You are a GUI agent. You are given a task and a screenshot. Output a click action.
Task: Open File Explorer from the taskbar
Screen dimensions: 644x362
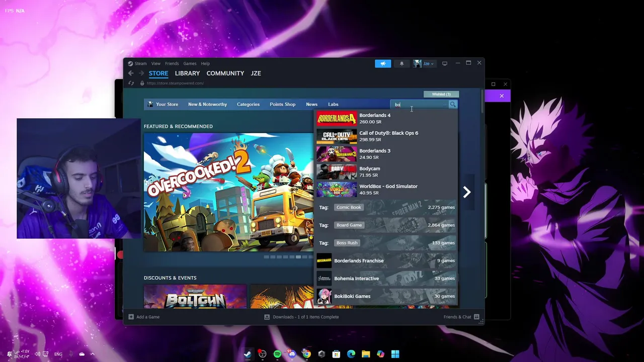click(366, 354)
